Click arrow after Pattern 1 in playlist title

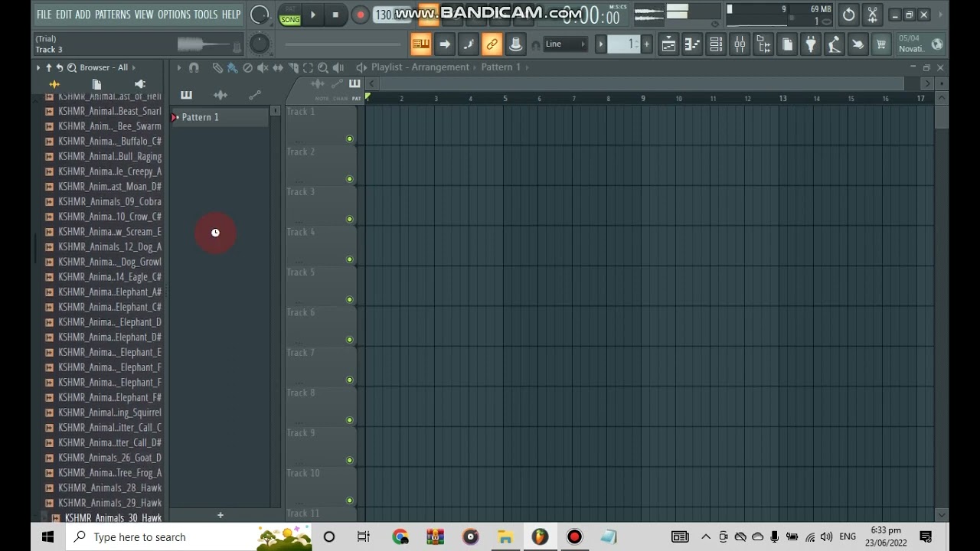point(528,67)
